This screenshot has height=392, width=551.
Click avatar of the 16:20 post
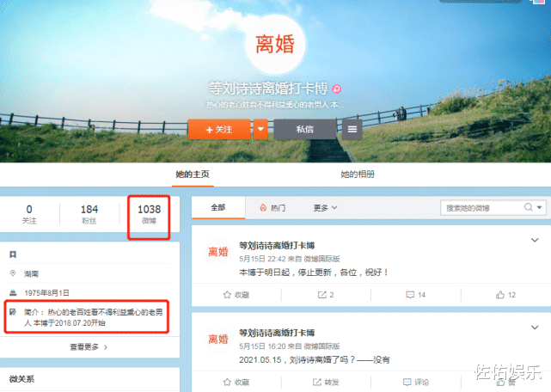(x=218, y=340)
